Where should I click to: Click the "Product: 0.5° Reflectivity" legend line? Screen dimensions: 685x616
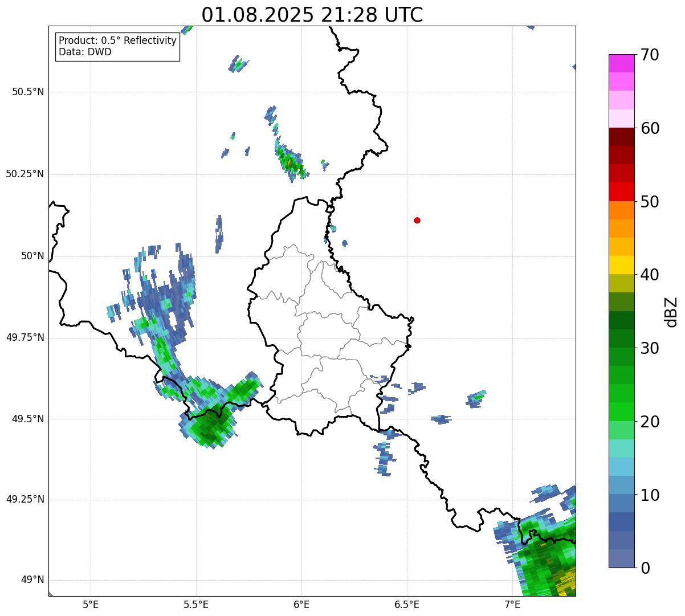point(118,41)
